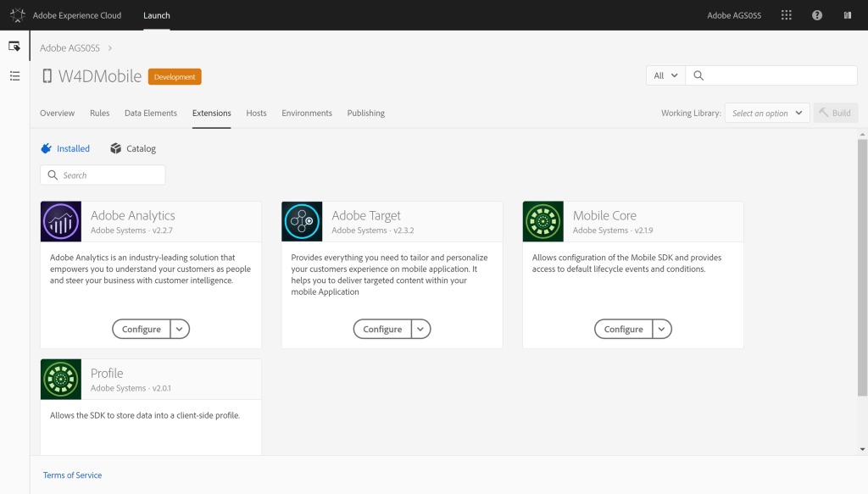Open the Data Elements tab
The width and height of the screenshot is (868, 494).
click(151, 113)
